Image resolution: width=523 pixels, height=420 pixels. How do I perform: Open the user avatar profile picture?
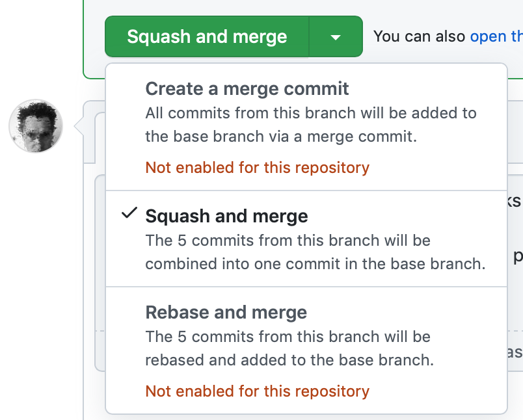tap(36, 126)
